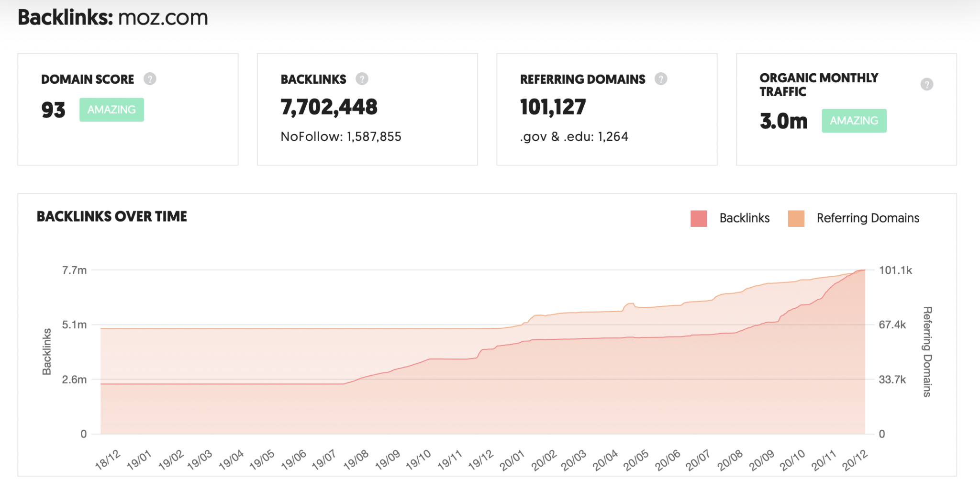The image size is (980, 494).
Task: Click the red Backlinks legend swatch
Action: tap(699, 218)
